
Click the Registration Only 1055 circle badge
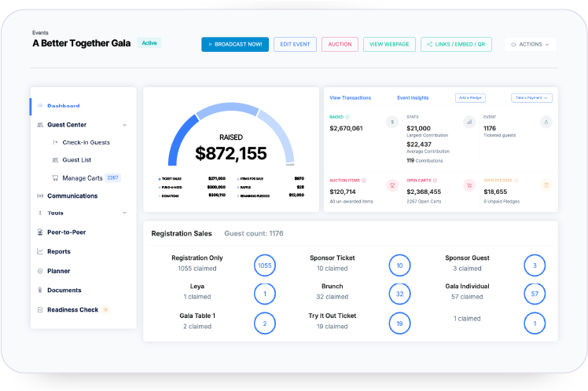(x=266, y=265)
